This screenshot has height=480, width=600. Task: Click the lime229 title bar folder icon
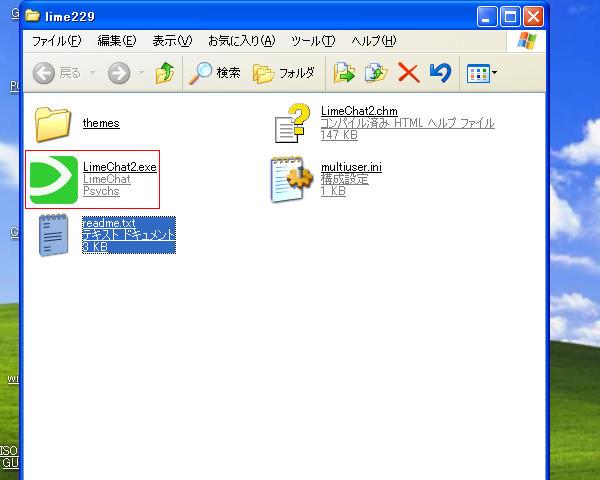[33, 16]
